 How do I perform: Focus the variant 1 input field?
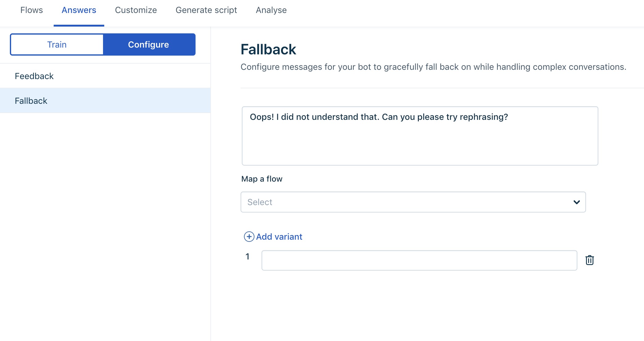[419, 260]
